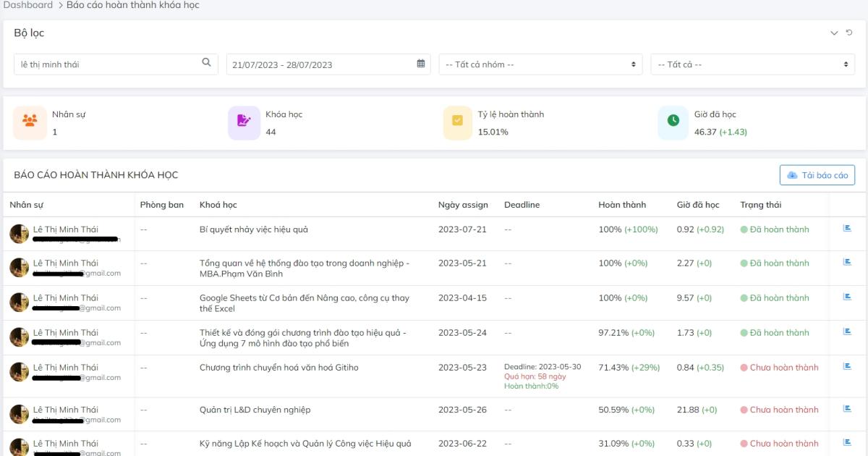Open detail icon for Chương trình chuyển hoá row

pyautogui.click(x=847, y=366)
